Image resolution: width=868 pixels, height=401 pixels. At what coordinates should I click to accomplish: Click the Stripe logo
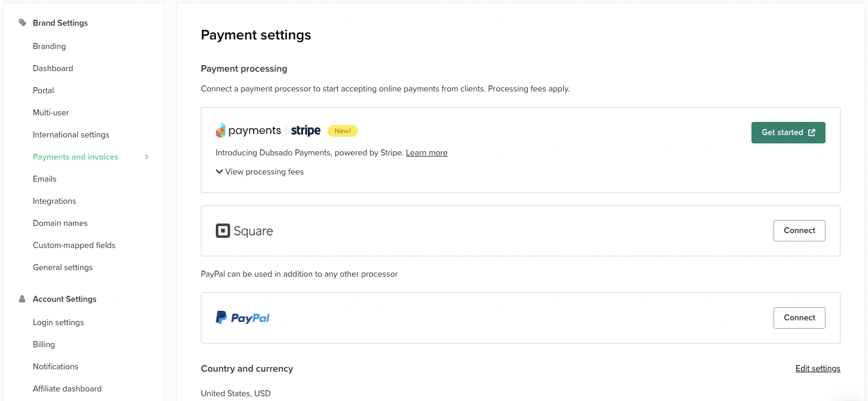coord(305,130)
